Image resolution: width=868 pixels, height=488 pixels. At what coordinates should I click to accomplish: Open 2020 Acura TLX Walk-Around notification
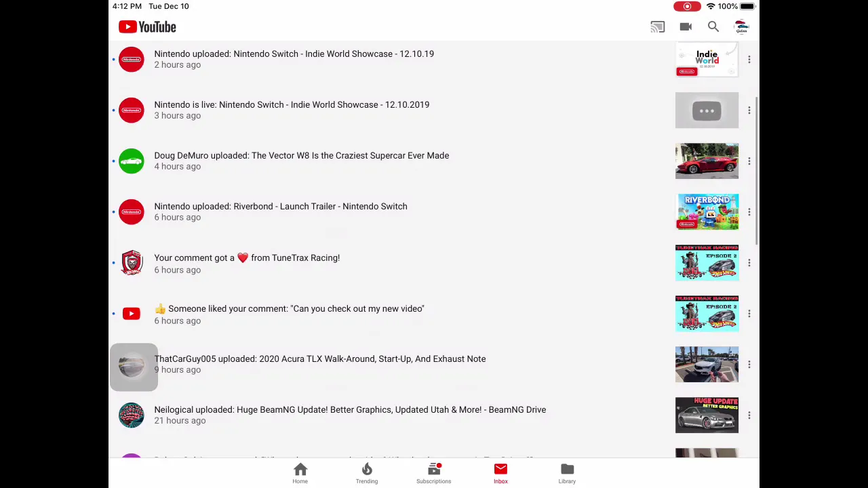click(319, 359)
